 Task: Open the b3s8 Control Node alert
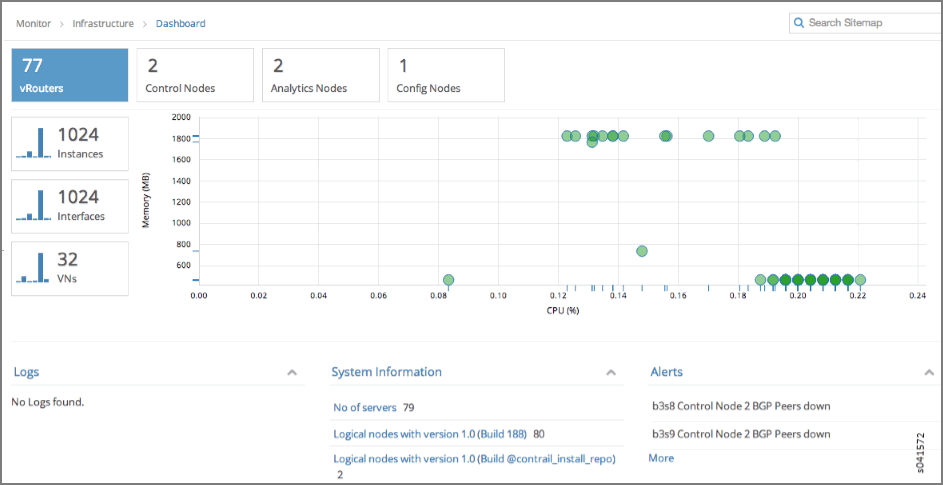coord(740,406)
